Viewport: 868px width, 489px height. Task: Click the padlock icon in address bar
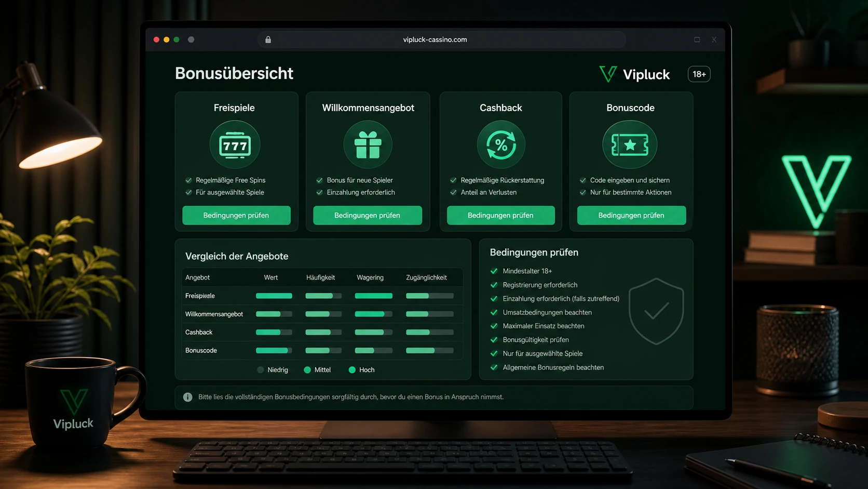point(268,39)
